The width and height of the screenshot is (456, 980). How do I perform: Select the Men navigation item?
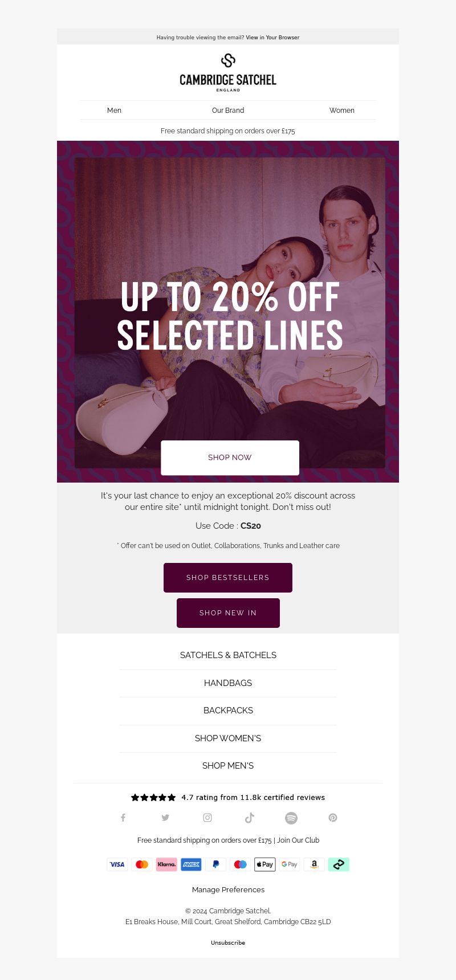[x=114, y=111]
